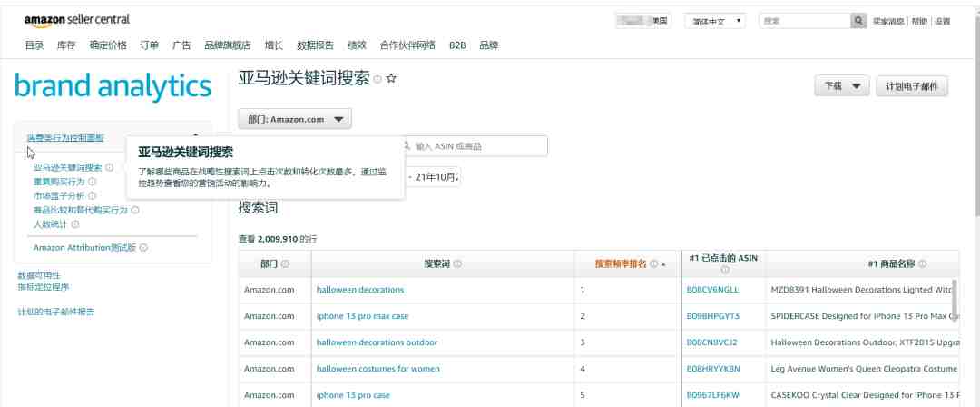The width and height of the screenshot is (980, 407).
Task: Open ASIN link B098HPGYT3
Action: (712, 316)
